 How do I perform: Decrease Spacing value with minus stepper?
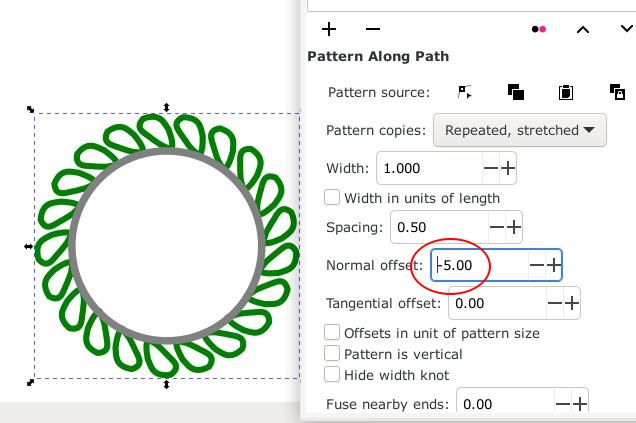[x=496, y=227]
